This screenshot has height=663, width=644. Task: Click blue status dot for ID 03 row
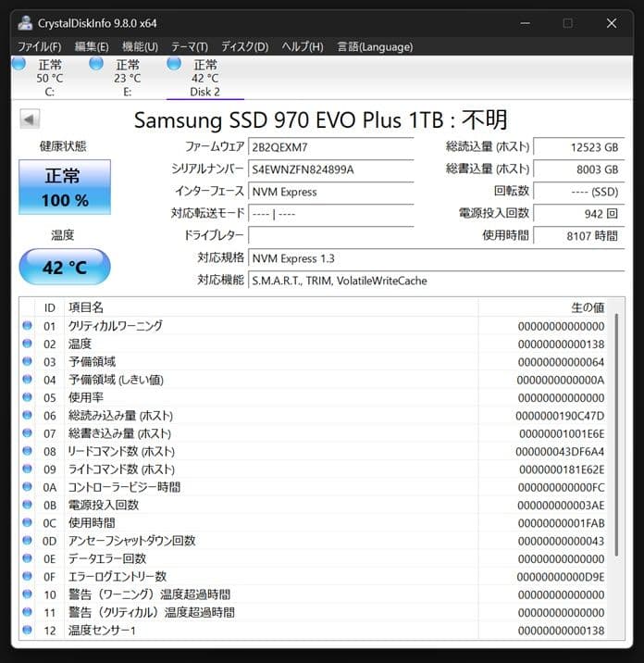tap(27, 361)
